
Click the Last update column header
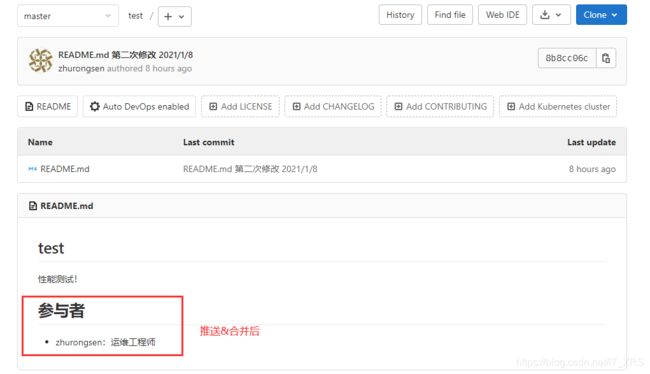[592, 142]
